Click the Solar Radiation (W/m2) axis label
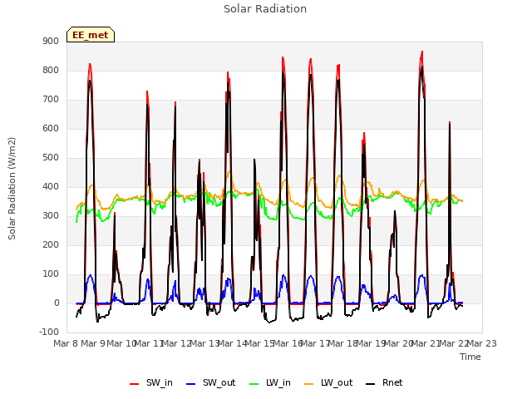The height and width of the screenshot is (399, 532). (x=12, y=189)
